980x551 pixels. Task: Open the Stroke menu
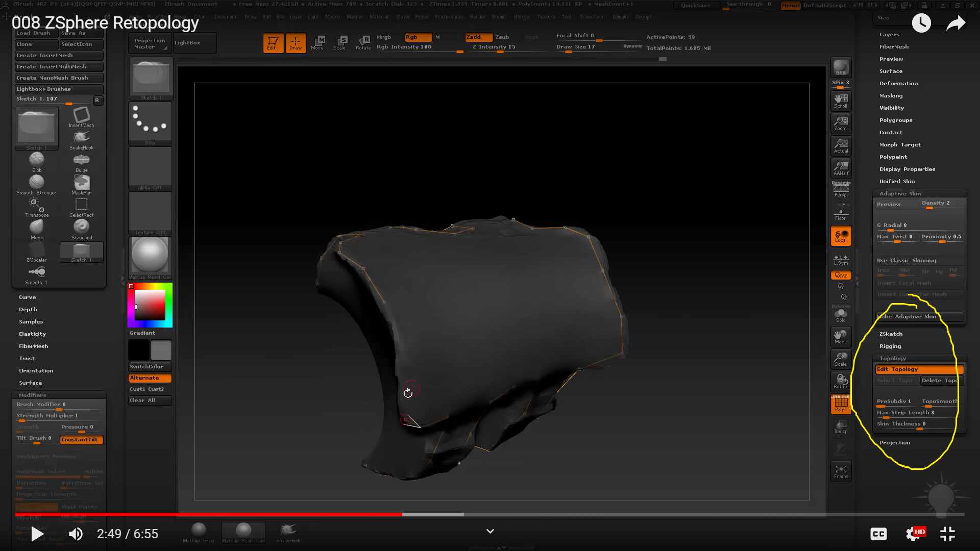tap(522, 16)
